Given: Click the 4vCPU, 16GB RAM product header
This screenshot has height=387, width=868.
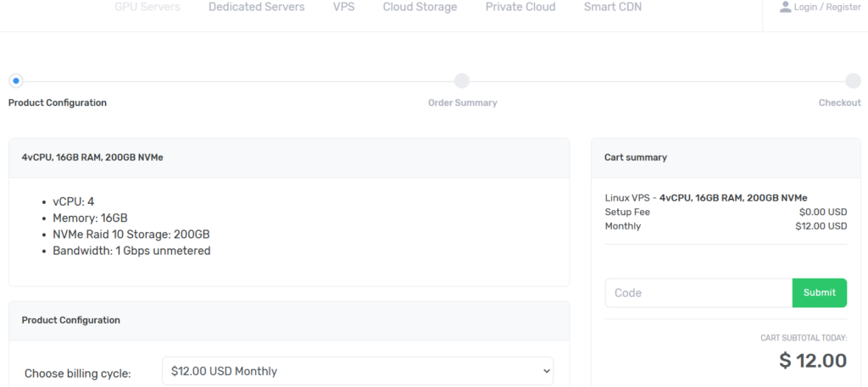Looking at the screenshot, I should coord(92,158).
